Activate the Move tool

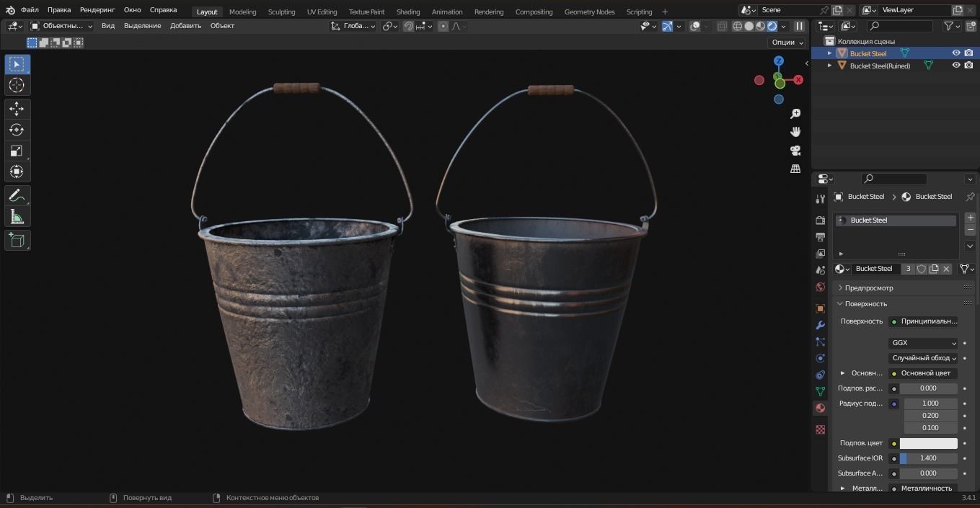click(17, 109)
